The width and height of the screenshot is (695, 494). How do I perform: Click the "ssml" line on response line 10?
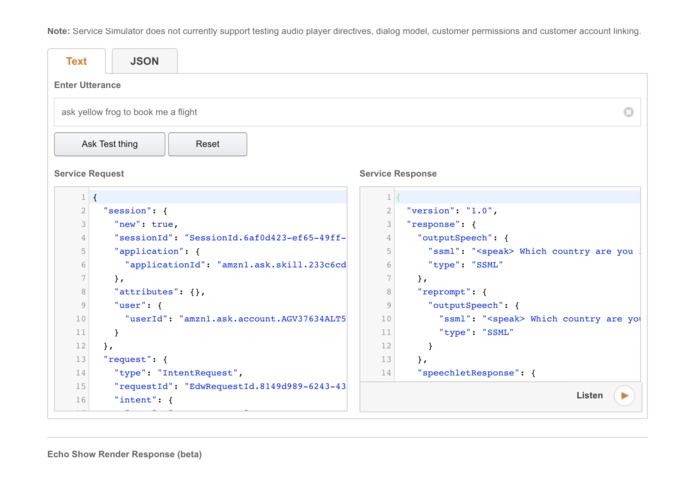coord(539,319)
